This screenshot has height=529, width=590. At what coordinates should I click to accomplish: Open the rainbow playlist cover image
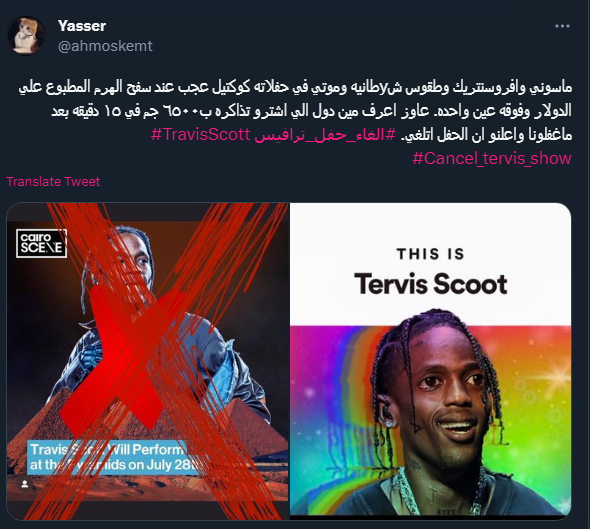[x=430, y=359]
